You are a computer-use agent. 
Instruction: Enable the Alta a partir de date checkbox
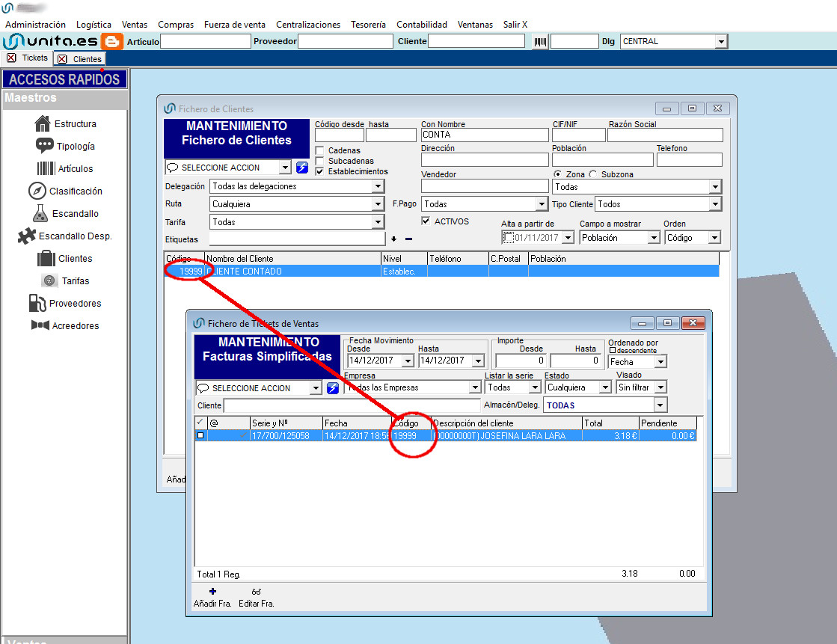tap(508, 238)
